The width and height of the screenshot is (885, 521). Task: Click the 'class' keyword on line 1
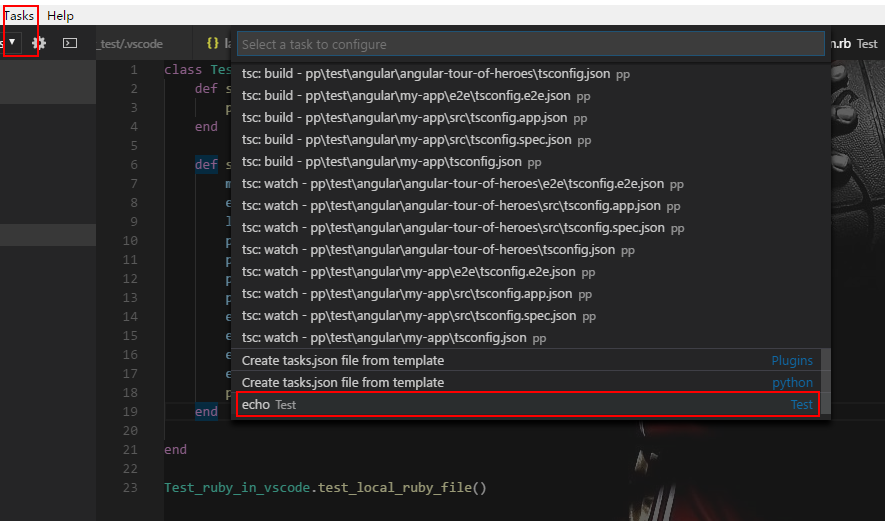(183, 69)
